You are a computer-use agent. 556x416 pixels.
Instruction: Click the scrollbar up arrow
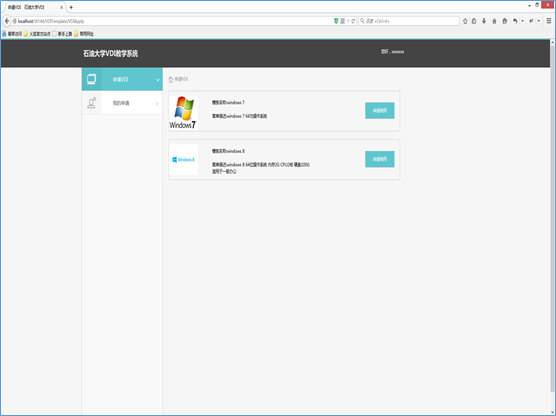[552, 43]
